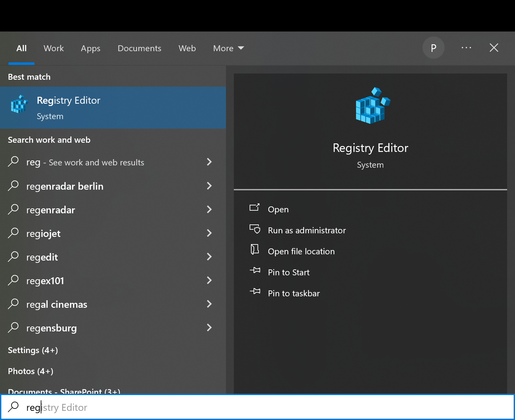Click the magnifier icon for reg web results

click(x=13, y=161)
